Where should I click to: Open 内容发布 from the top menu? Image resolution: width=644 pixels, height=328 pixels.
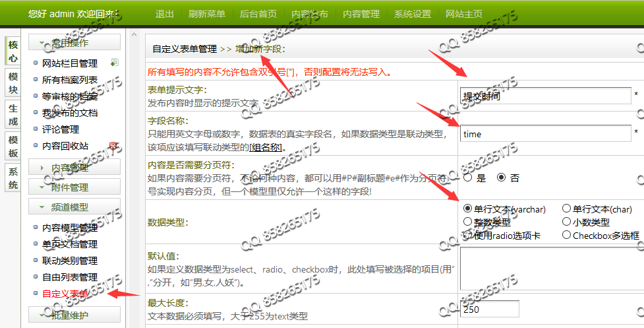click(x=310, y=14)
